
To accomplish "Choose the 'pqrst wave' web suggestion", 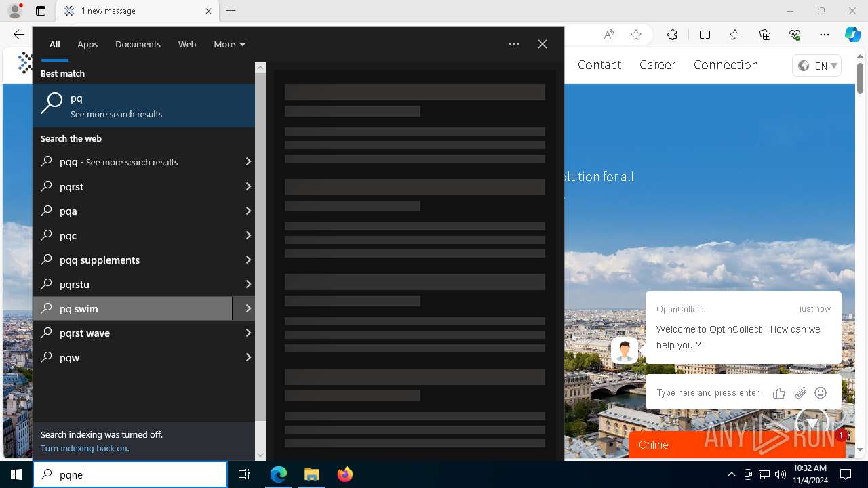I will point(132,333).
